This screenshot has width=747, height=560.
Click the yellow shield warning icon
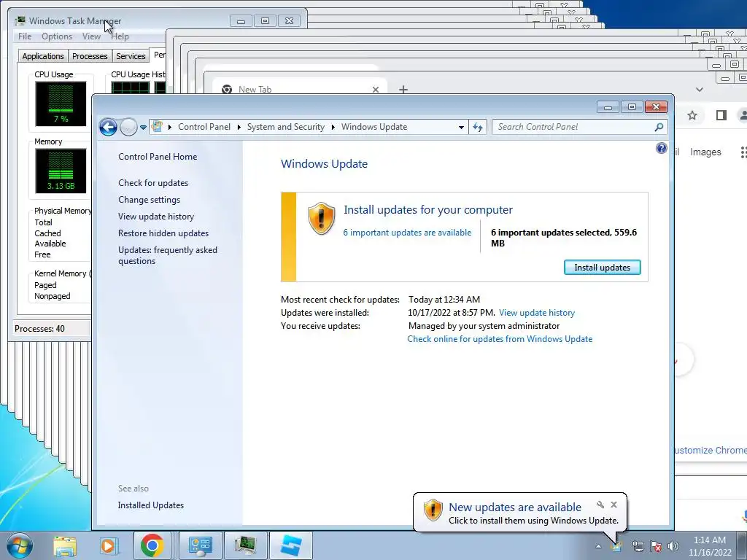(x=321, y=218)
